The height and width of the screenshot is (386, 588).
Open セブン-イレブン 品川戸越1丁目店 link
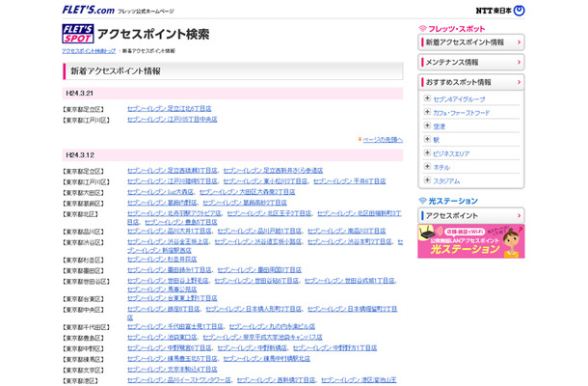coord(259,231)
